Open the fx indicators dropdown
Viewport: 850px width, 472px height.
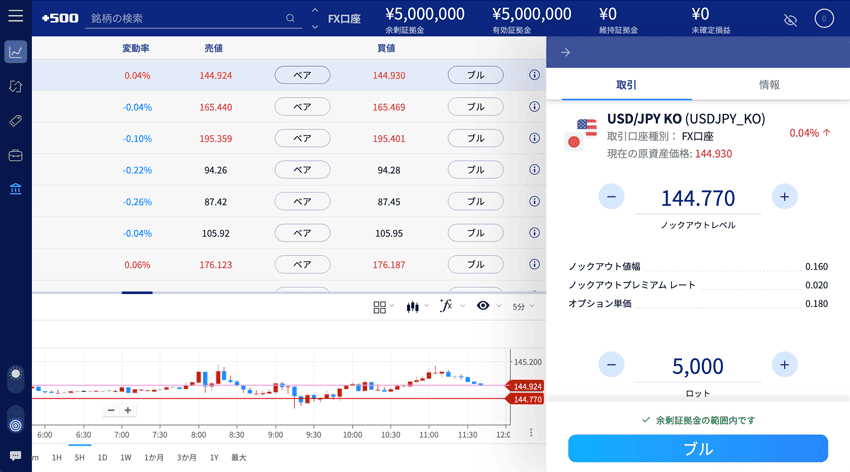click(452, 306)
